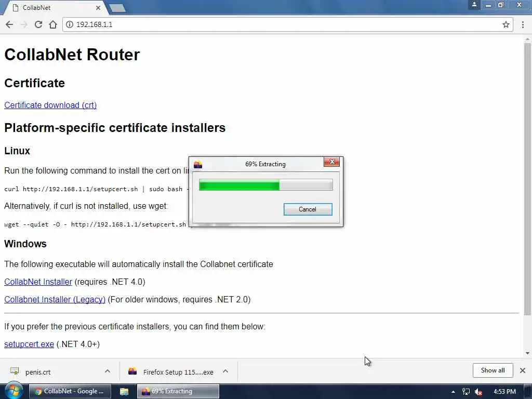This screenshot has height=399, width=532.
Task: Click the 4:53 PM clock
Action: tap(504, 392)
